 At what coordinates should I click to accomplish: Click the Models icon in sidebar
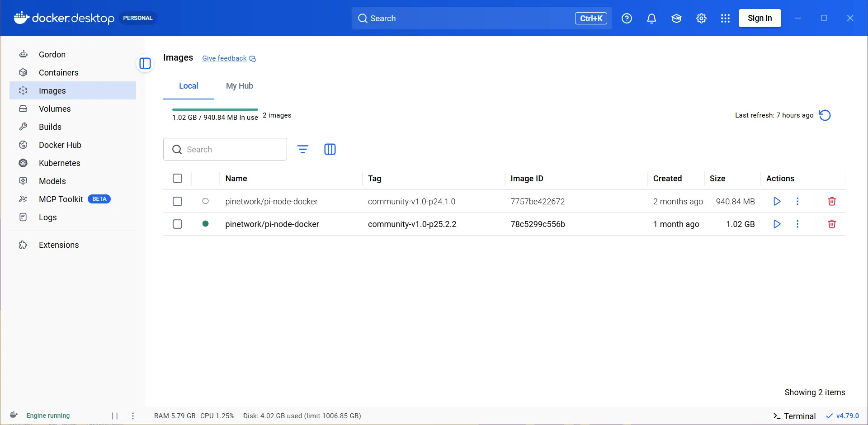pyautogui.click(x=23, y=181)
